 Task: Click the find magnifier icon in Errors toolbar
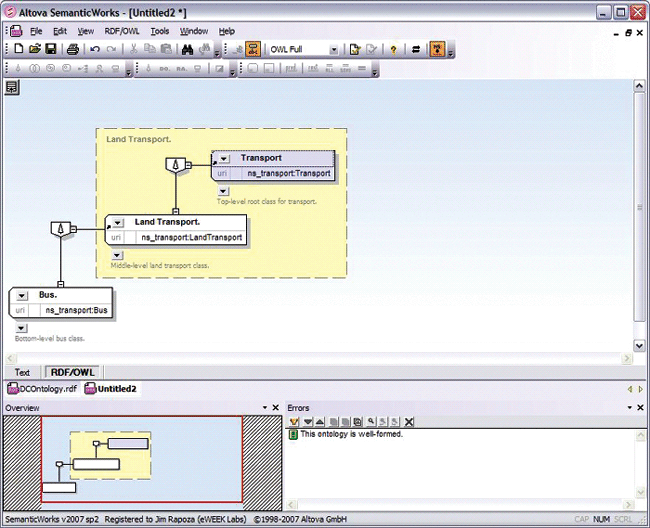[371, 422]
